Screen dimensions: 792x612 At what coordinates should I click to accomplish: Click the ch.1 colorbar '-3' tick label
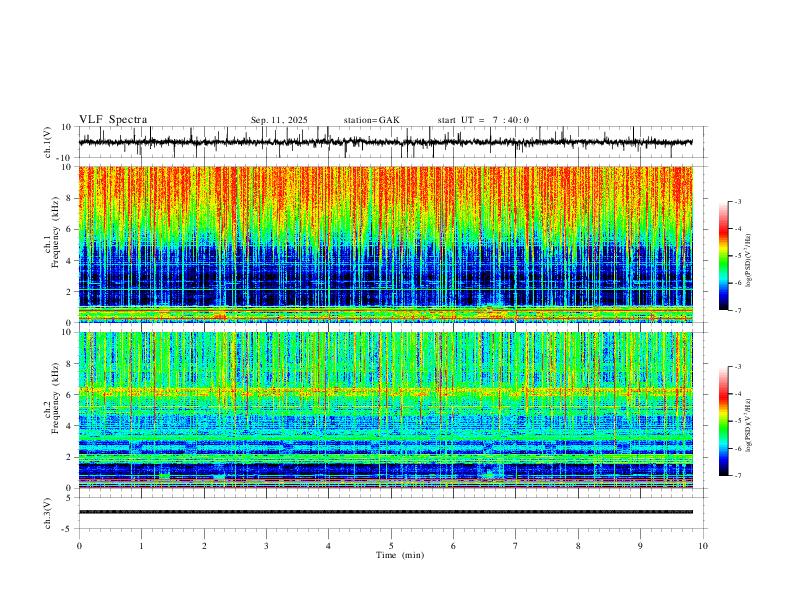[738, 201]
